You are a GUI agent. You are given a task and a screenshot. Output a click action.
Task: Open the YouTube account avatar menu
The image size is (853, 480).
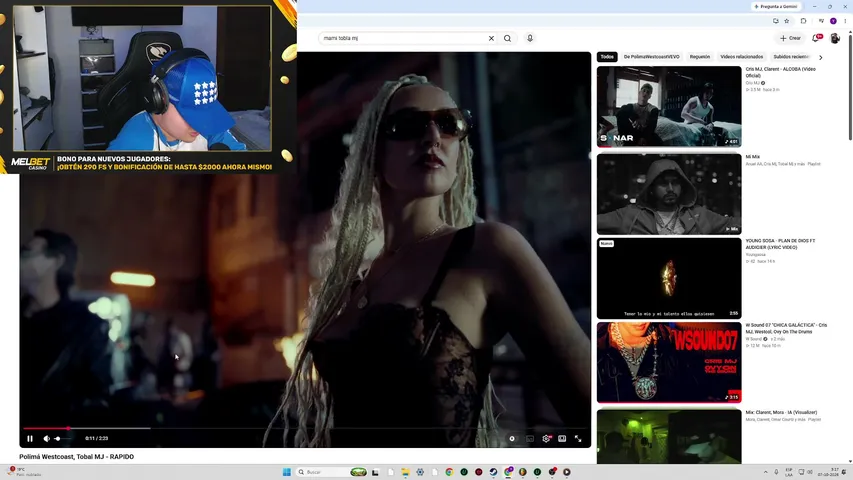(835, 38)
